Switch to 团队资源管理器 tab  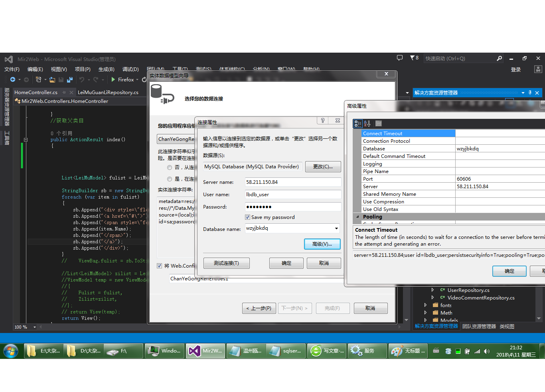[479, 326]
